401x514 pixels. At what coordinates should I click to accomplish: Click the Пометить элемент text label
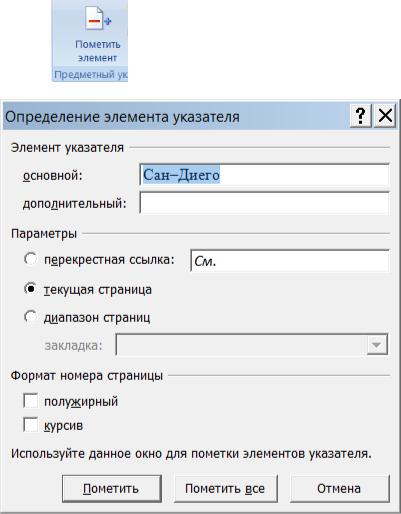pyautogui.click(x=98, y=51)
